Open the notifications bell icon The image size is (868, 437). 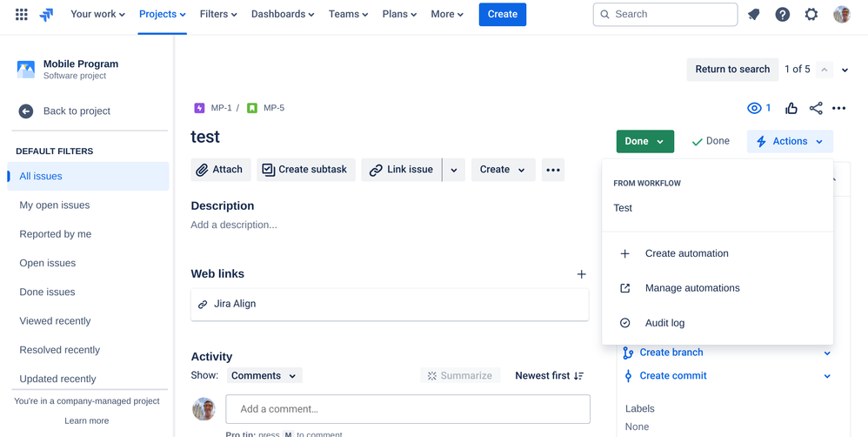pyautogui.click(x=753, y=15)
